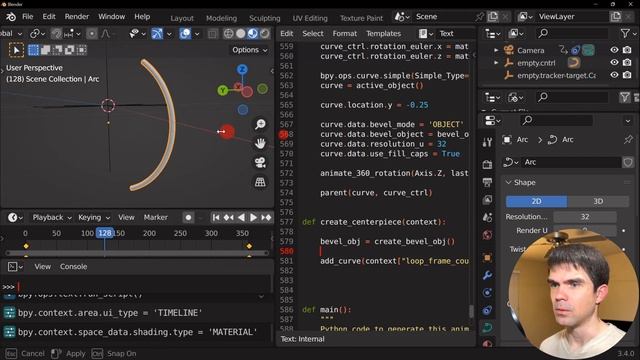The height and width of the screenshot is (360, 640).
Task: Toggle X-ray mode in viewport header
Action: (x=212, y=33)
